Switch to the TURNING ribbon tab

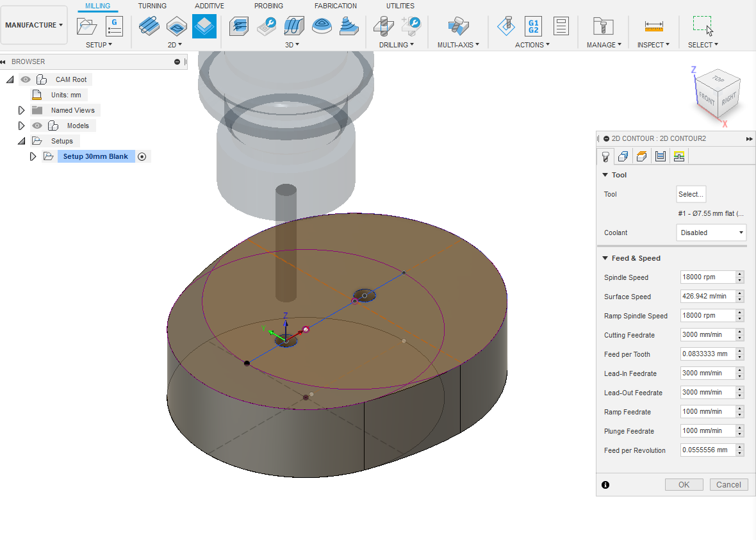(152, 6)
